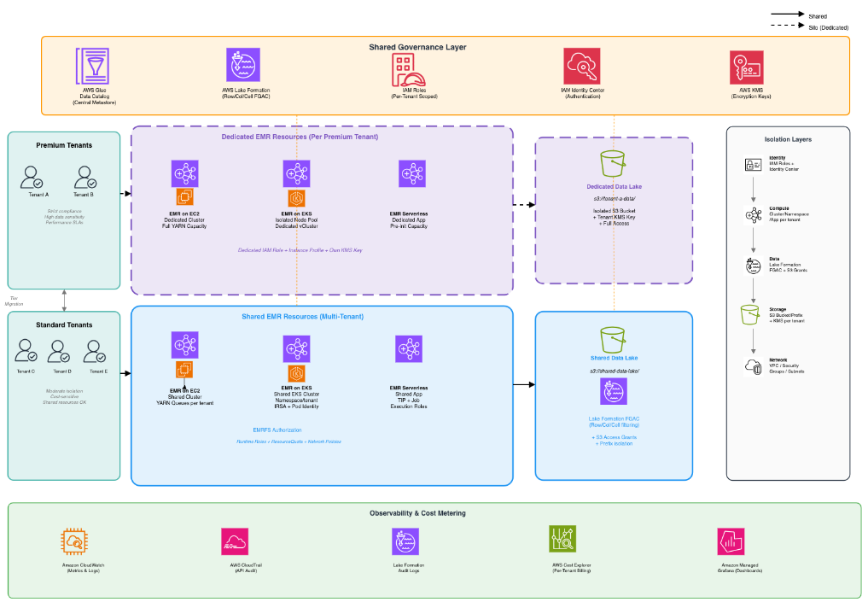Click 'Dedicated EMR Resources (Per Premium Tenant)' heading
The image size is (868, 608).
tap(300, 137)
